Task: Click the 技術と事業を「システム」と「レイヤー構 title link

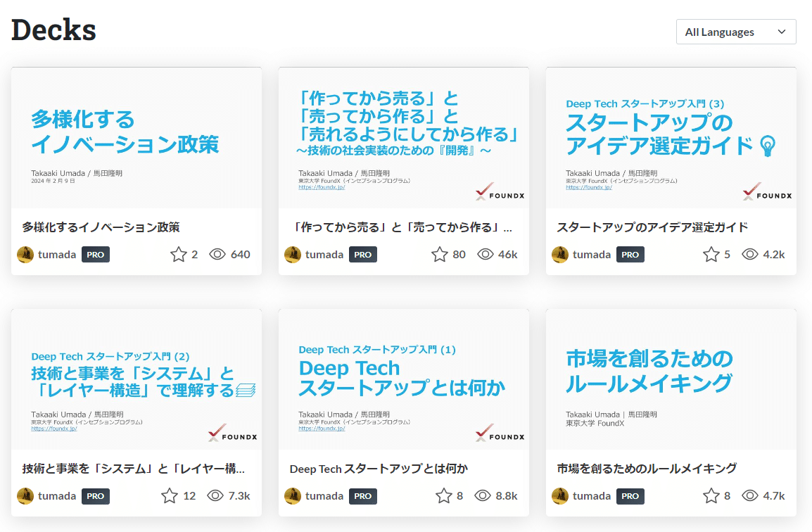Action: (134, 468)
